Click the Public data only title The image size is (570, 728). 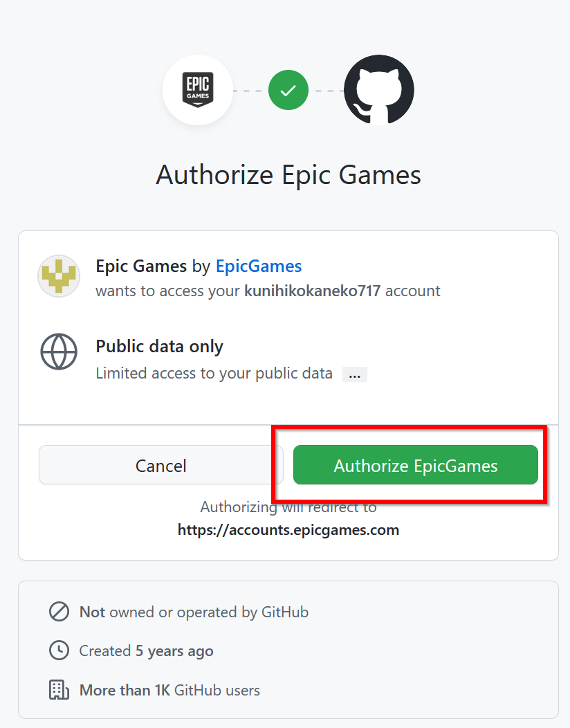pyautogui.click(x=159, y=347)
